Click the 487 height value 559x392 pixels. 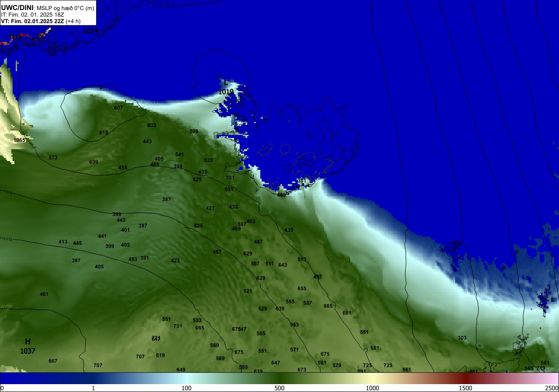coord(258,242)
